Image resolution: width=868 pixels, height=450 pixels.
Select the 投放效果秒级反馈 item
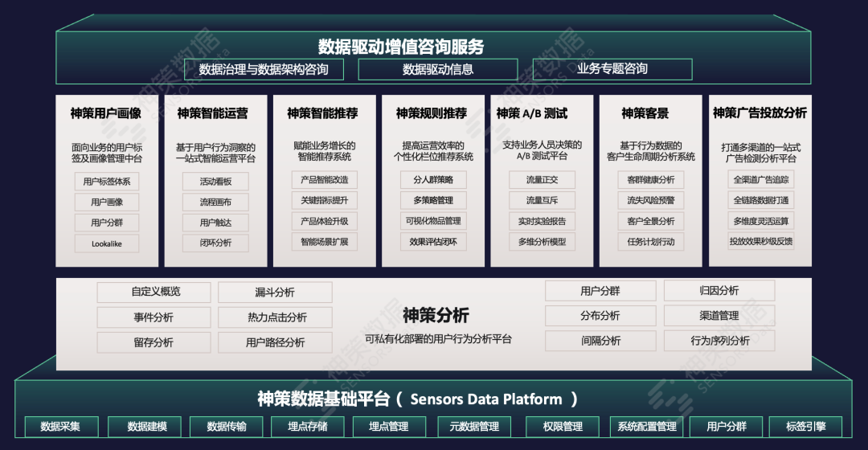pos(761,241)
